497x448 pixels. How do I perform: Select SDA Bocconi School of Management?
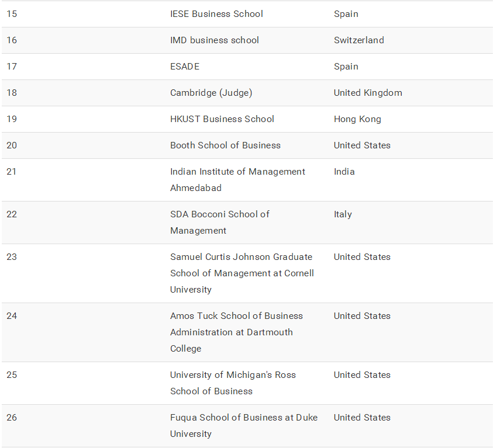(219, 223)
